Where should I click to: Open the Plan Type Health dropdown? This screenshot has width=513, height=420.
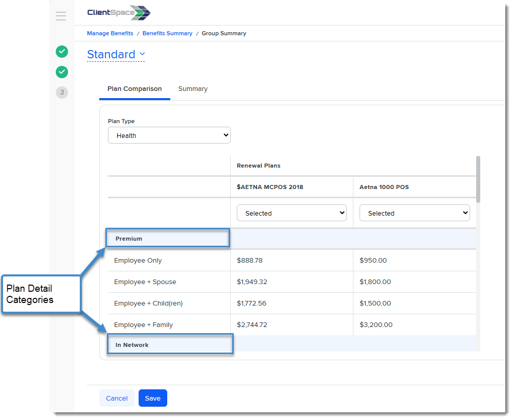coord(169,136)
